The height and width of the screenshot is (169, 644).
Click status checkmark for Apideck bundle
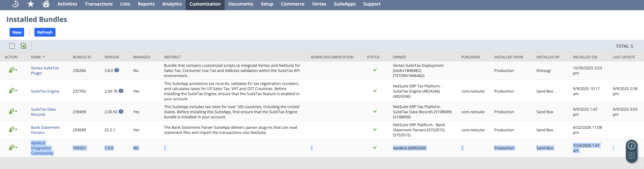(x=375, y=148)
